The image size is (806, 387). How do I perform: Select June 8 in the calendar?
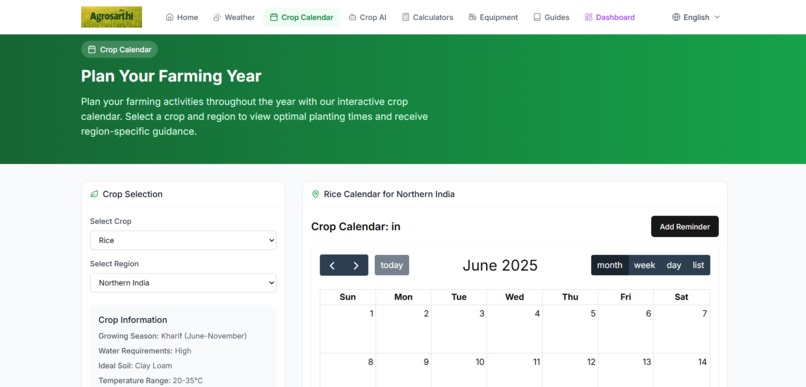click(x=348, y=370)
